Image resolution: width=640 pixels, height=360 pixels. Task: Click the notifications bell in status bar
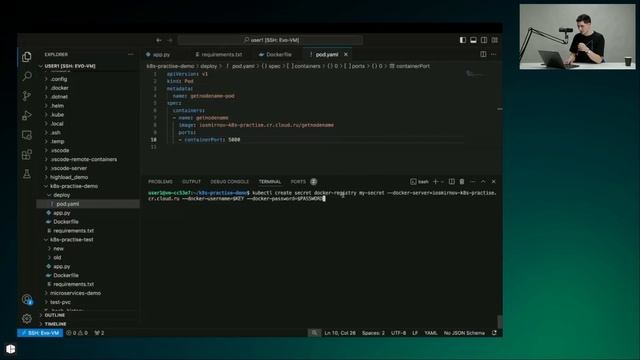494,333
